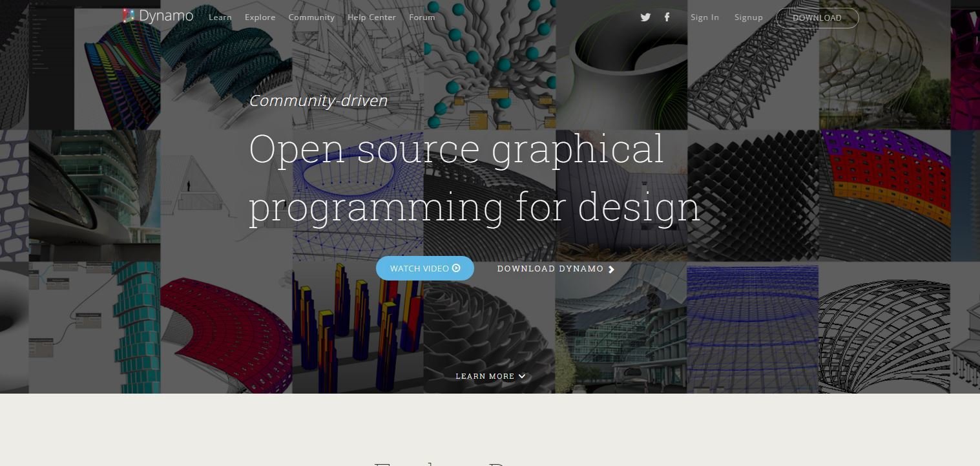Visit the Forum link
The image size is (980, 466).
pyautogui.click(x=422, y=17)
